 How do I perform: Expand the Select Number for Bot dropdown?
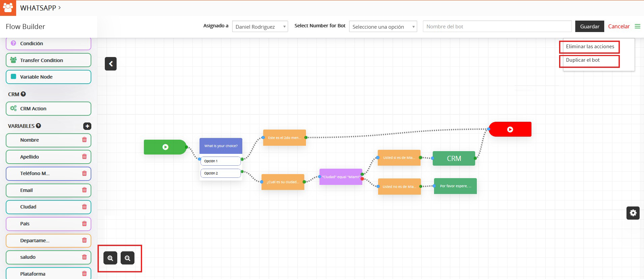click(x=383, y=27)
